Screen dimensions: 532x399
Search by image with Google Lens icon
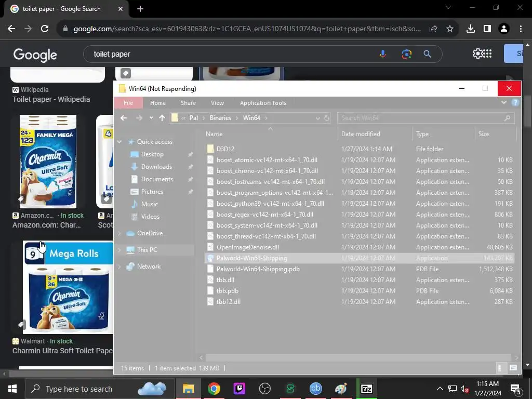[406, 54]
